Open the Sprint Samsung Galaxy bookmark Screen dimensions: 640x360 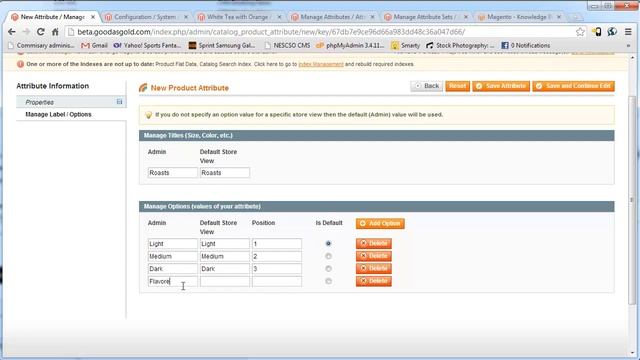pos(222,45)
